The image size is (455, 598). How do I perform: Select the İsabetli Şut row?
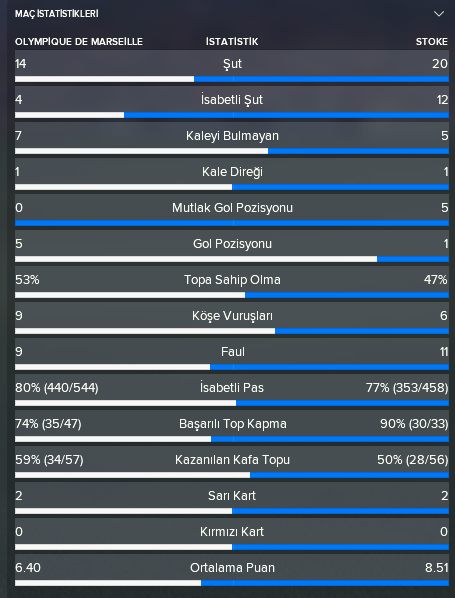(x=232, y=102)
